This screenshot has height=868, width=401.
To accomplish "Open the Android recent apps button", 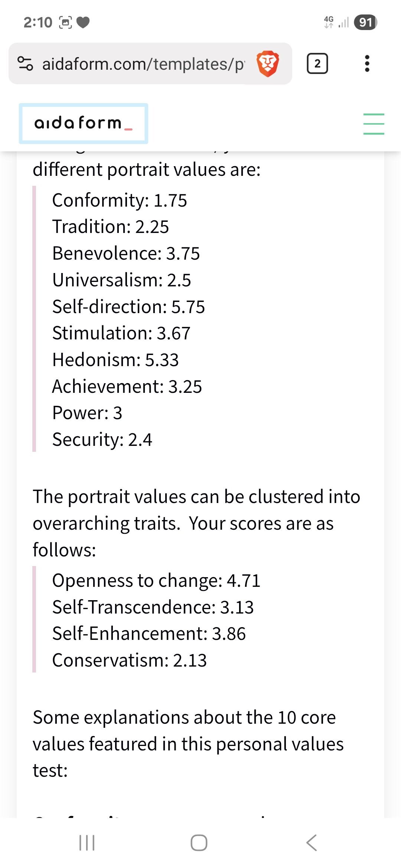I will click(x=87, y=843).
